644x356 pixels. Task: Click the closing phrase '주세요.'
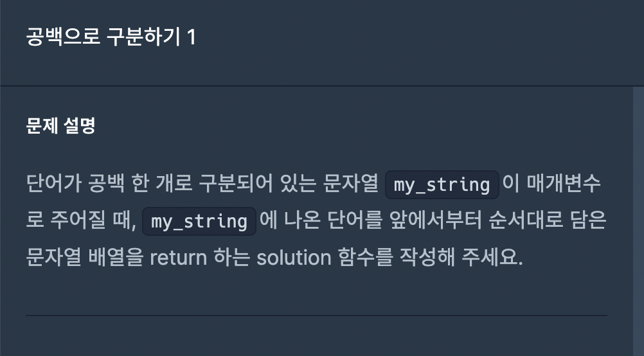[x=492, y=258]
